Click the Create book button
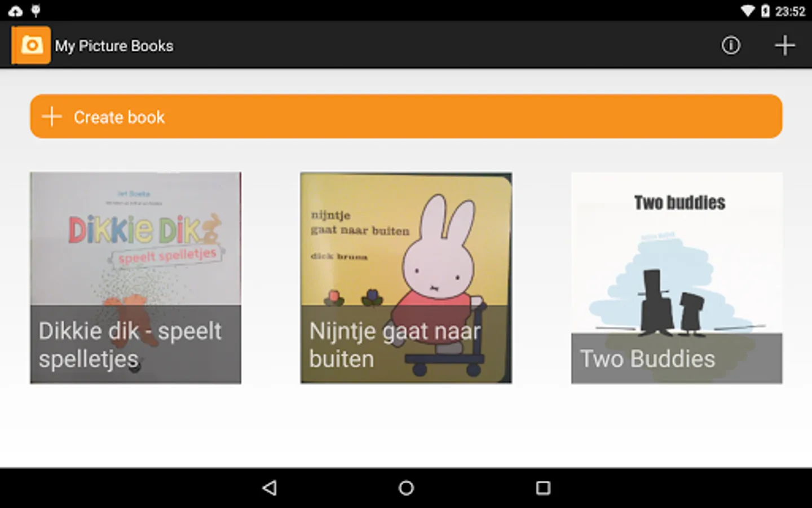 (x=406, y=116)
